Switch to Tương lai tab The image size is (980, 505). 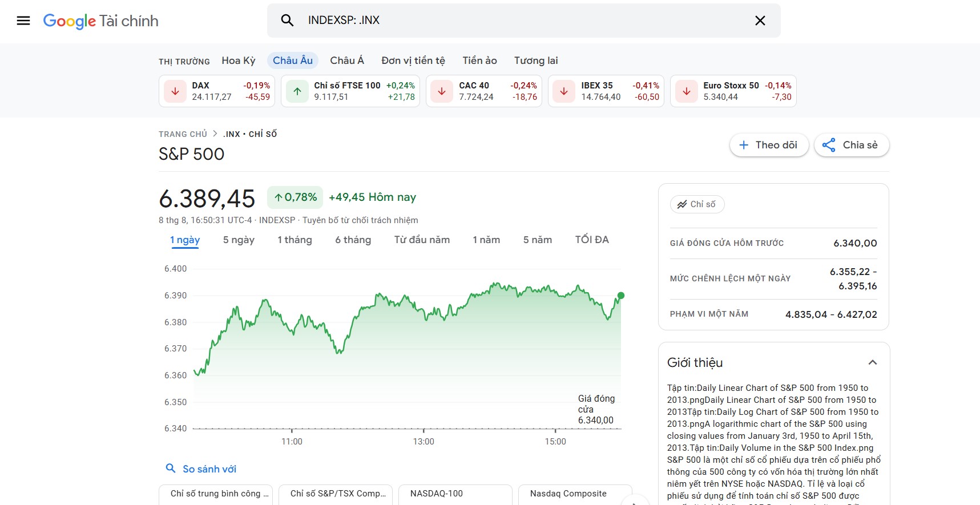coord(536,60)
